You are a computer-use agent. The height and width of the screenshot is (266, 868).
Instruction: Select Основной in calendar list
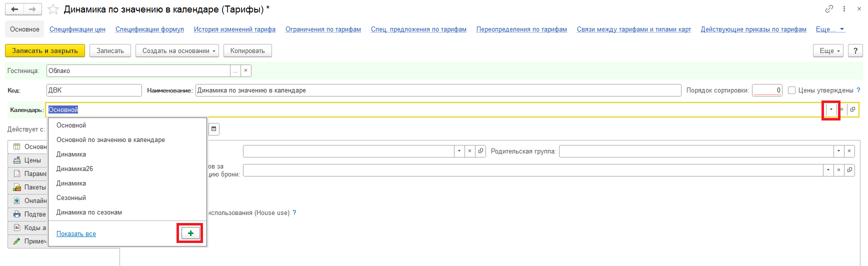(x=127, y=125)
